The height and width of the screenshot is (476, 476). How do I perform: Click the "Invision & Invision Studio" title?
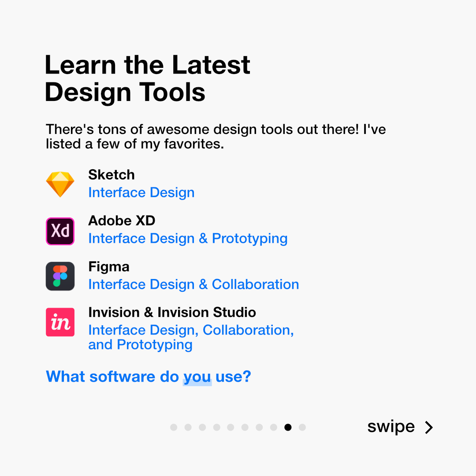pyautogui.click(x=172, y=312)
